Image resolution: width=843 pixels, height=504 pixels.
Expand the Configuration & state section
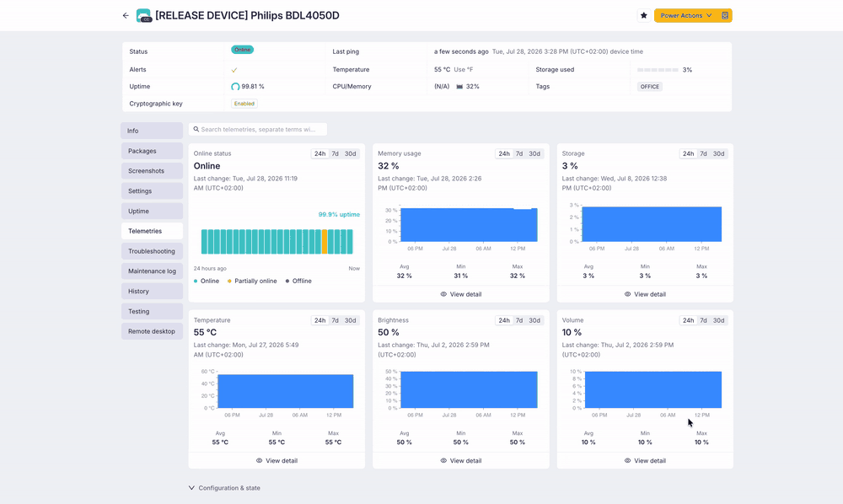pos(224,488)
